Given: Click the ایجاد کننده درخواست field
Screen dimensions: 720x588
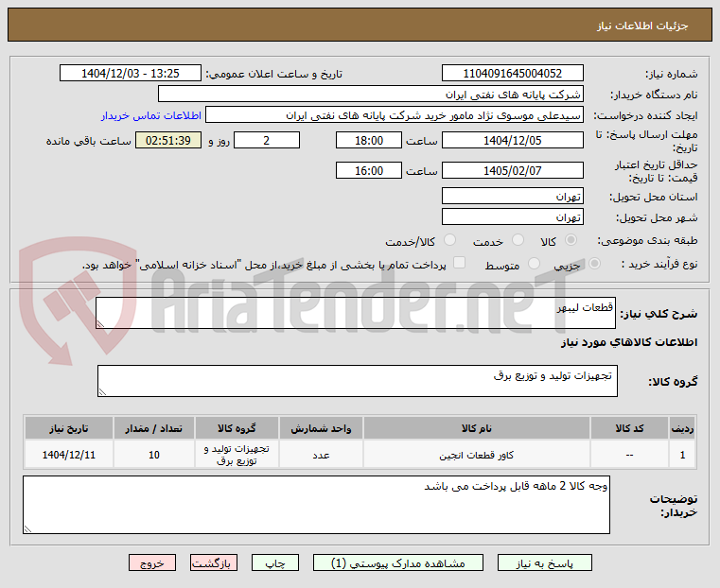Looking at the screenshot, I should [x=394, y=115].
